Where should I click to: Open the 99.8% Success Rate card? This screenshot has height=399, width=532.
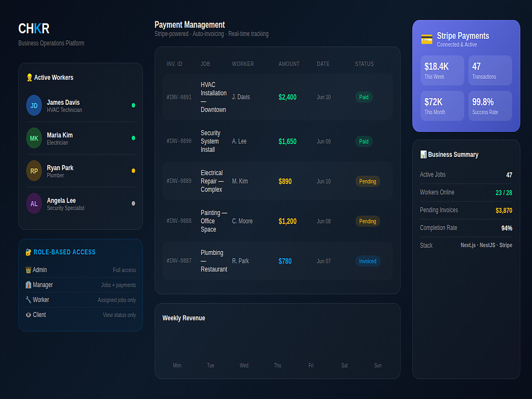[x=490, y=106]
